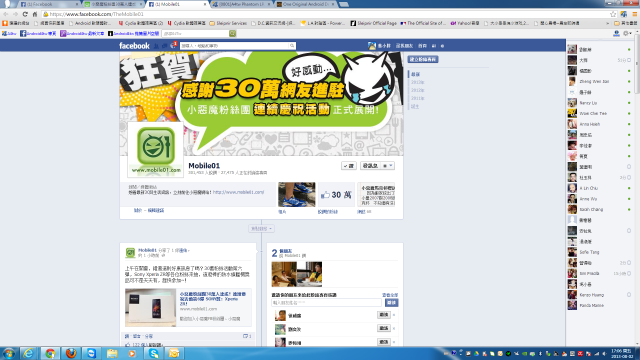The height and width of the screenshot is (360, 640).
Task: Jump to the current period in the timeline navigator
Action: click(415, 74)
